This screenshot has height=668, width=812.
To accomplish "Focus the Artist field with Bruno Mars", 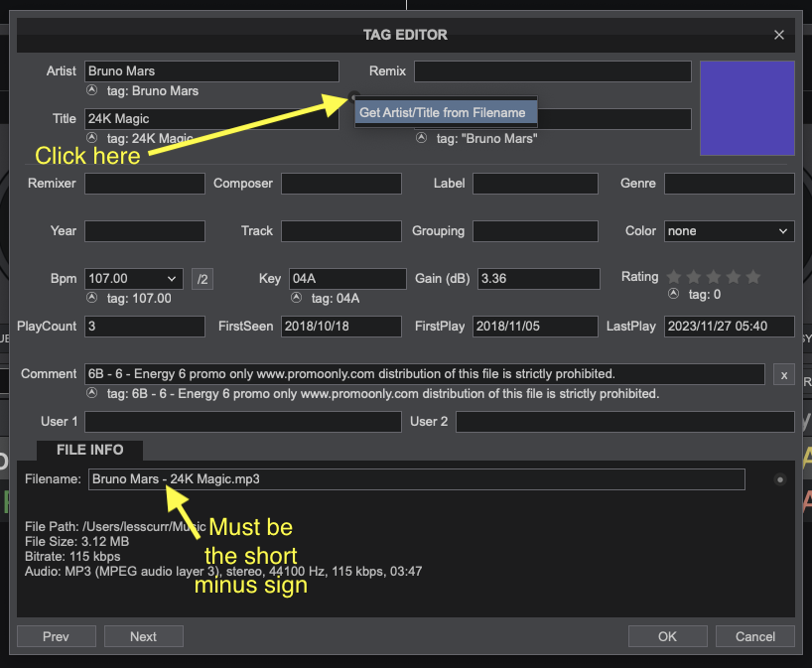I will pos(211,71).
